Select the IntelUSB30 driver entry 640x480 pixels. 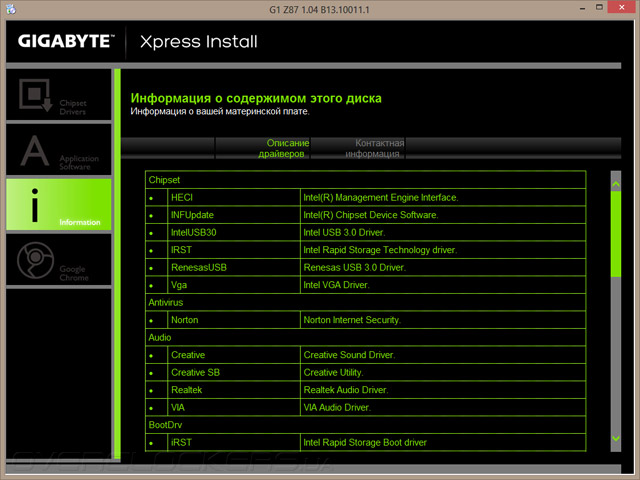193,233
